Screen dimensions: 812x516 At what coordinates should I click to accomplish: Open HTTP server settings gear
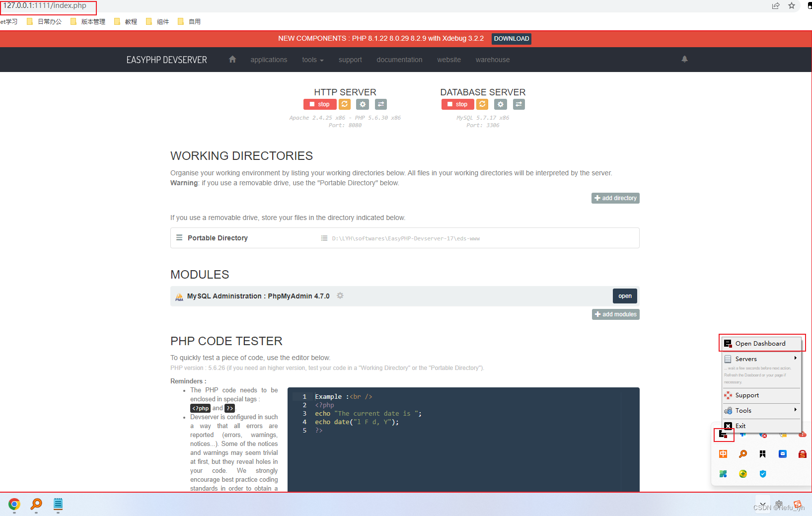pos(363,104)
